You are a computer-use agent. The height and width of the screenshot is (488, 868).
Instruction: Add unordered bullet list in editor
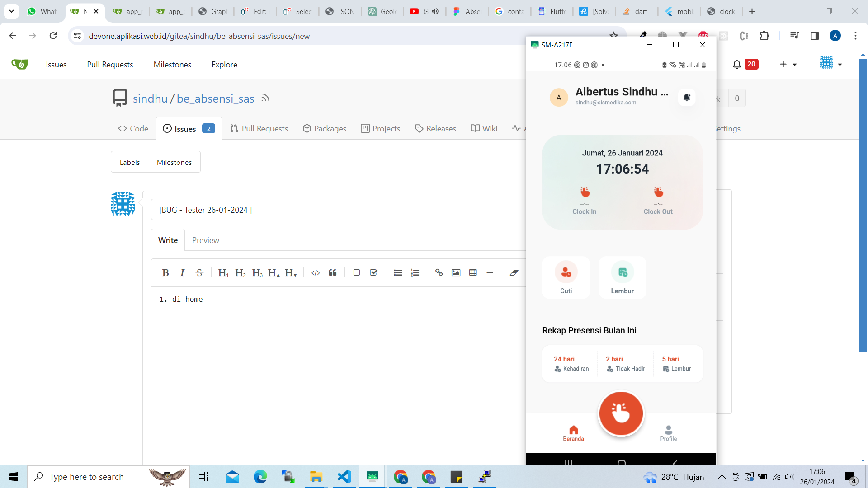point(398,272)
